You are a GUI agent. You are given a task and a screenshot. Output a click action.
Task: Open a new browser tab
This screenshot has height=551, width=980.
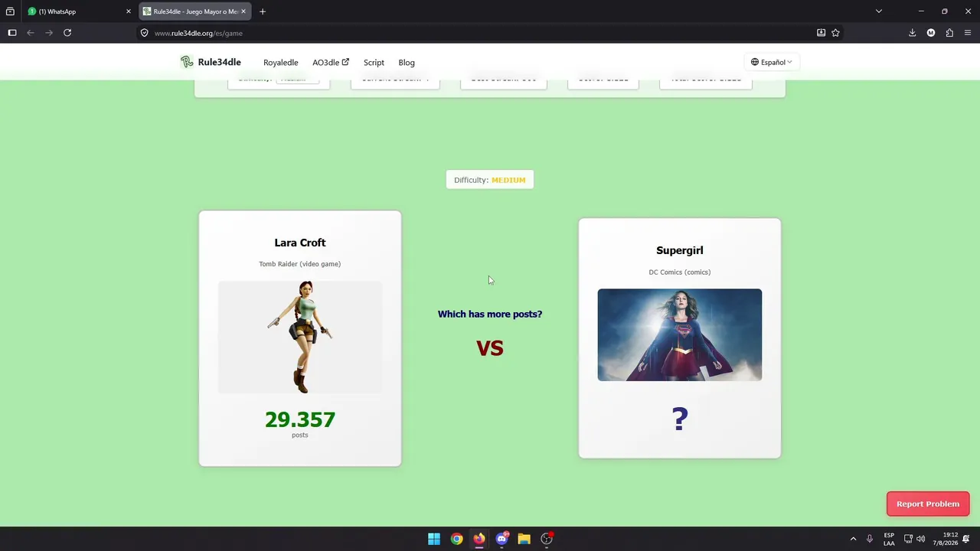263,11
